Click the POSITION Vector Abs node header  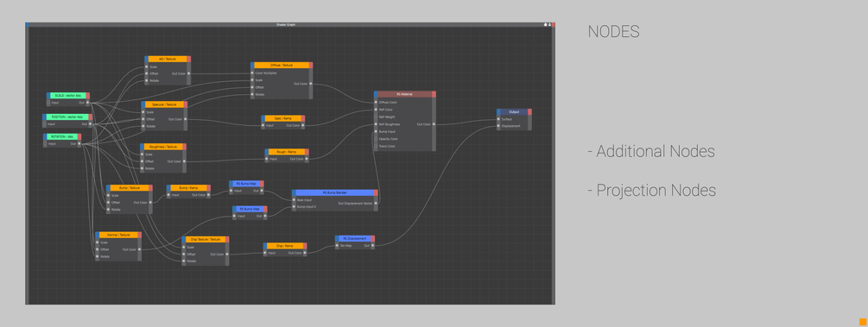point(67,116)
